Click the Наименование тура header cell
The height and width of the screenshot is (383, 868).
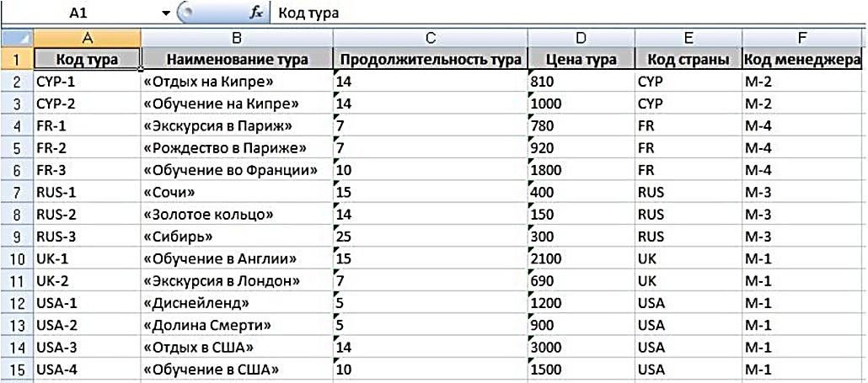pyautogui.click(x=237, y=60)
